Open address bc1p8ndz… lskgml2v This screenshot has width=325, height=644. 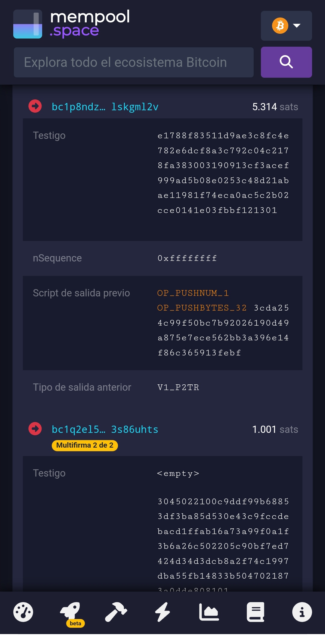(105, 107)
